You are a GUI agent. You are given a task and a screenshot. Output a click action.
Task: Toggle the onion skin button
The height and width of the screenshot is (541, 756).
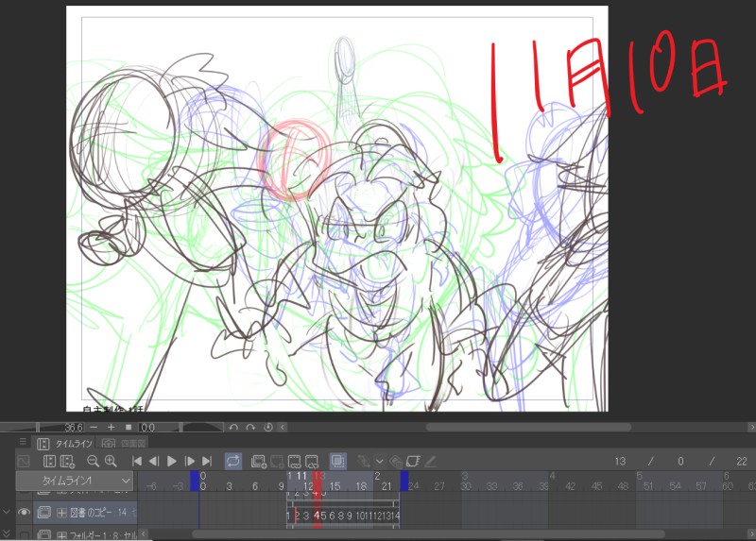(x=338, y=462)
